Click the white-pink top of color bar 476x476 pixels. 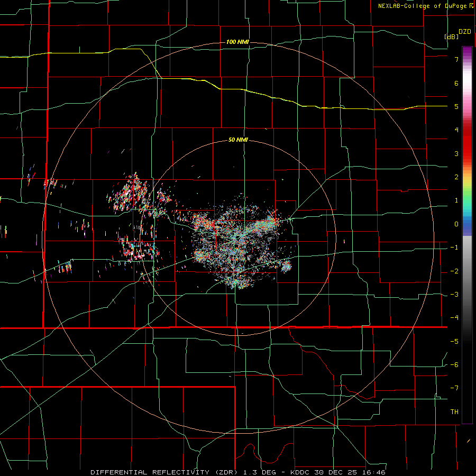tap(467, 79)
